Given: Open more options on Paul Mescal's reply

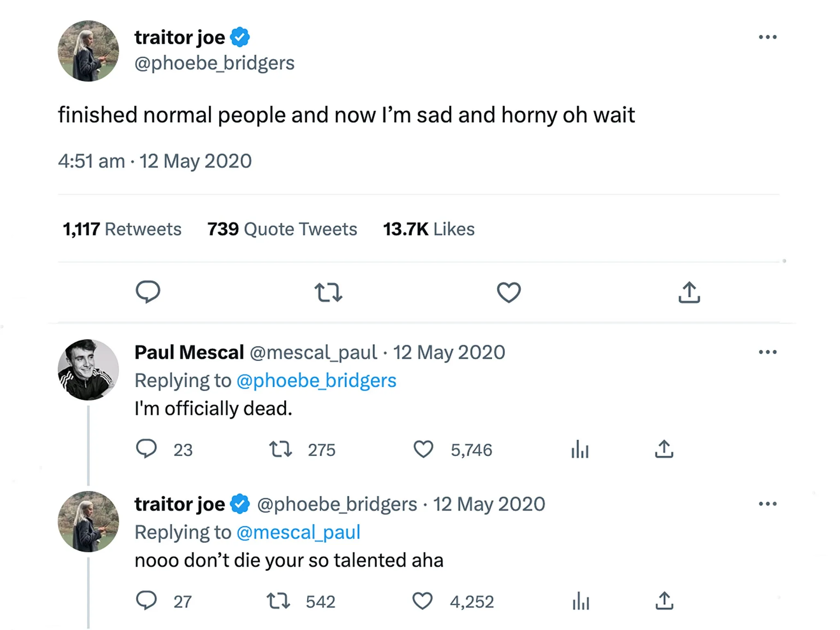Looking at the screenshot, I should click(768, 352).
